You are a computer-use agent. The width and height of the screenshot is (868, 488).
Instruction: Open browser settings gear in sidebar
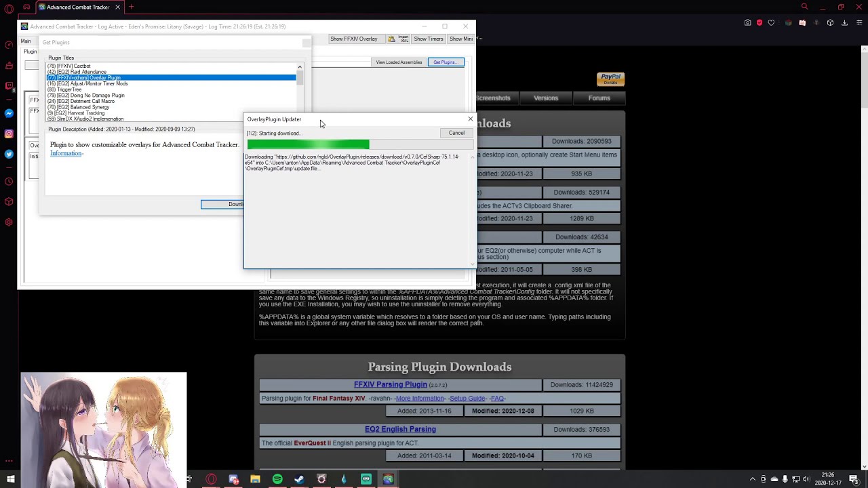pyautogui.click(x=9, y=222)
